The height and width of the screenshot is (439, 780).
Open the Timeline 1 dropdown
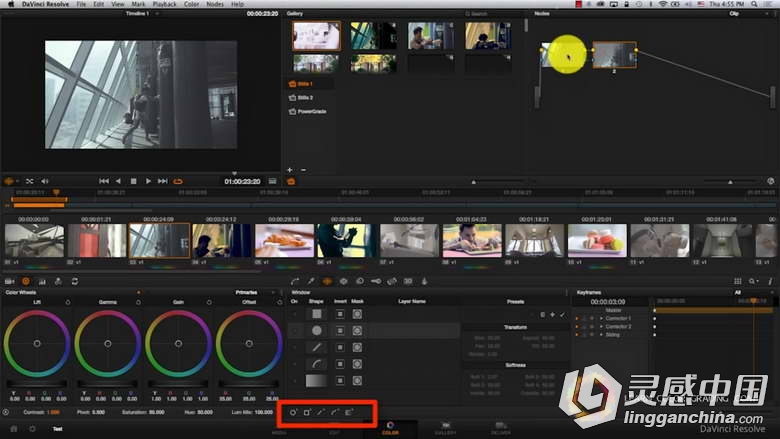point(158,13)
